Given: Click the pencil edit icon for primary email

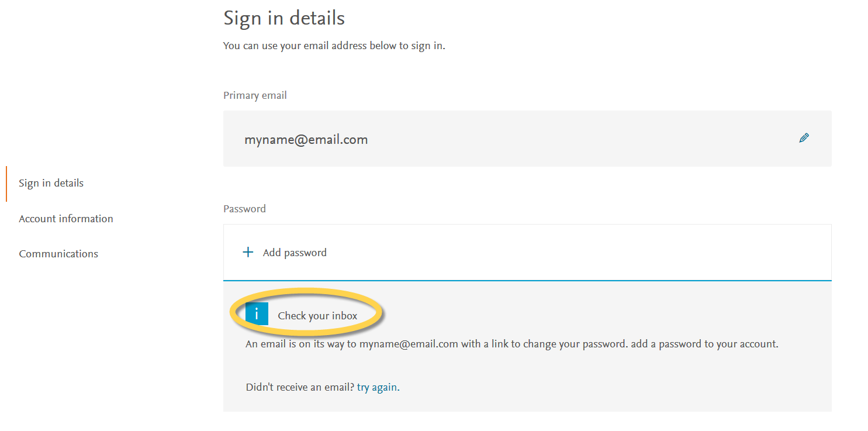Looking at the screenshot, I should 804,139.
